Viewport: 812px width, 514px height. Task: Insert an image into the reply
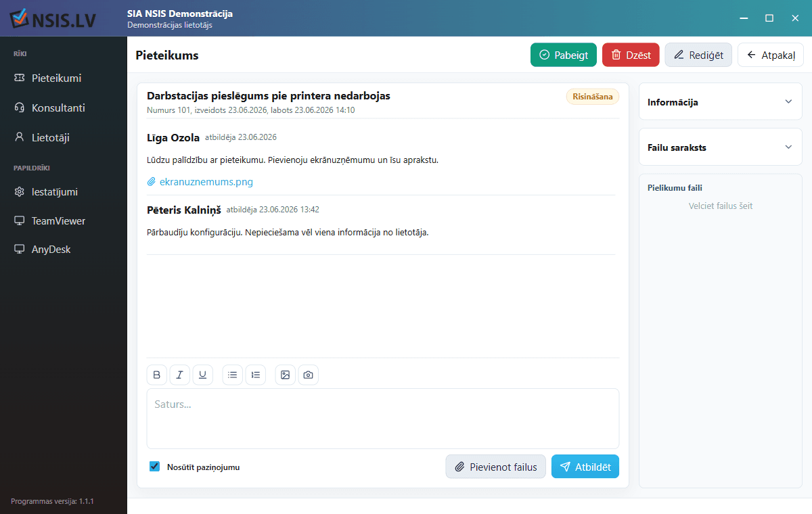tap(286, 375)
